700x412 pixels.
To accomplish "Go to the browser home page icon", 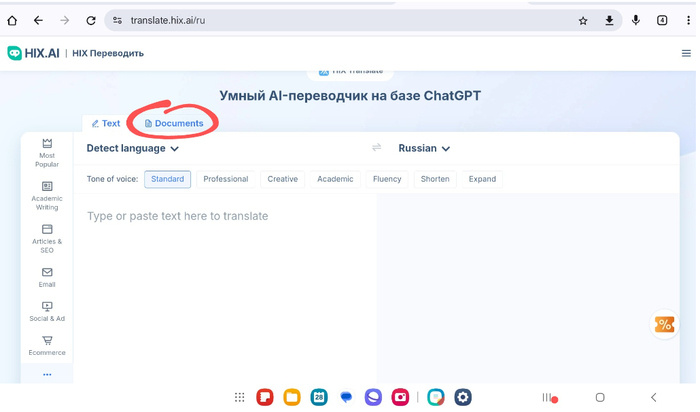I will tap(12, 21).
